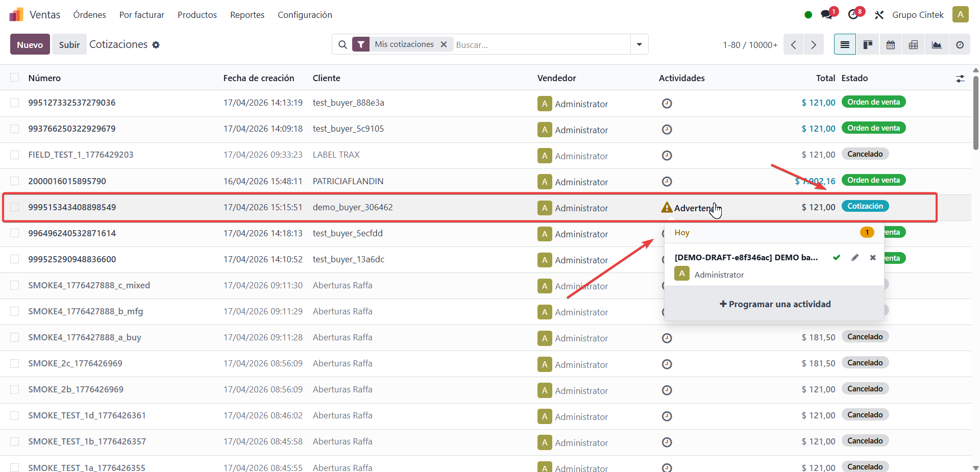
Task: Click the DEMO-DRAFT-e8f346ac activity title
Action: (746, 258)
